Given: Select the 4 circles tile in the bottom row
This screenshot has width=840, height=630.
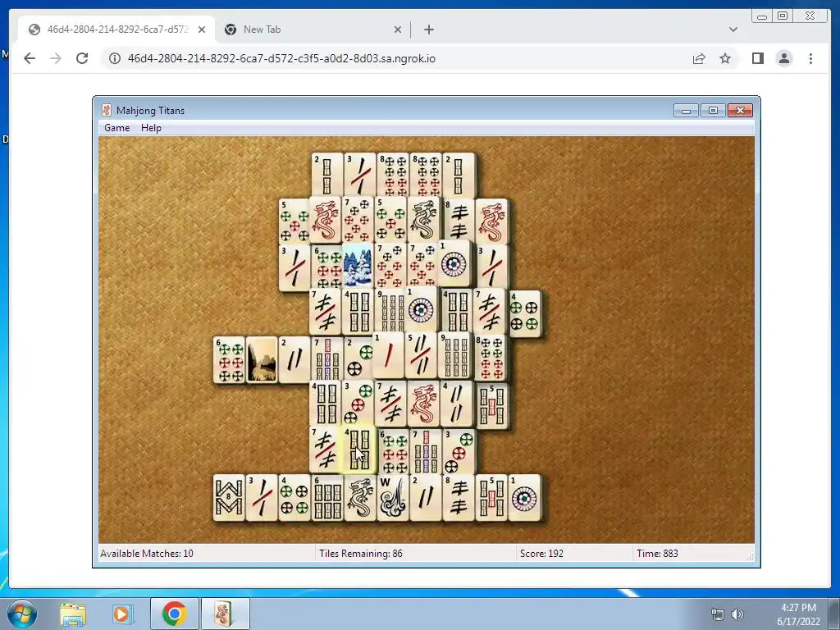Looking at the screenshot, I should 294,498.
